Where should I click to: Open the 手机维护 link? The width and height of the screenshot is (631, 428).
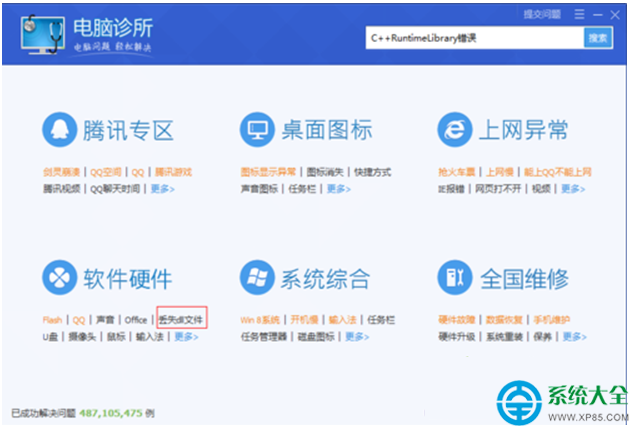point(552,320)
